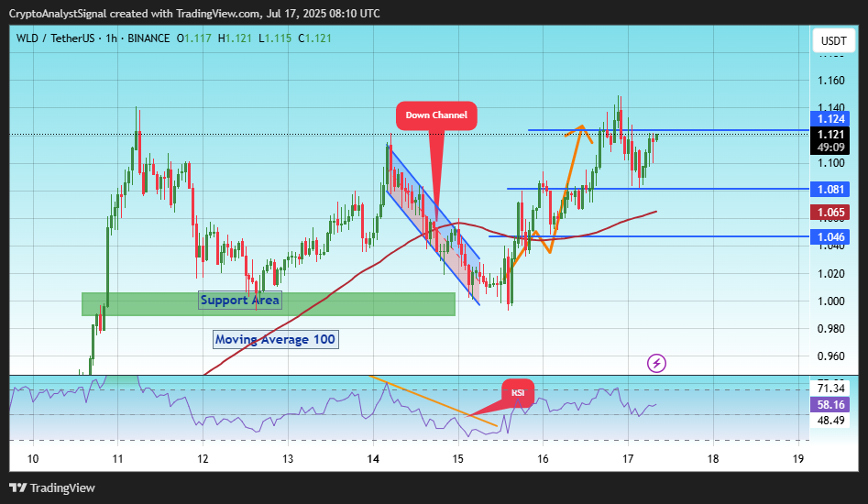Click the TradingView logo at bottom
The width and height of the screenshot is (868, 504).
pos(52,488)
